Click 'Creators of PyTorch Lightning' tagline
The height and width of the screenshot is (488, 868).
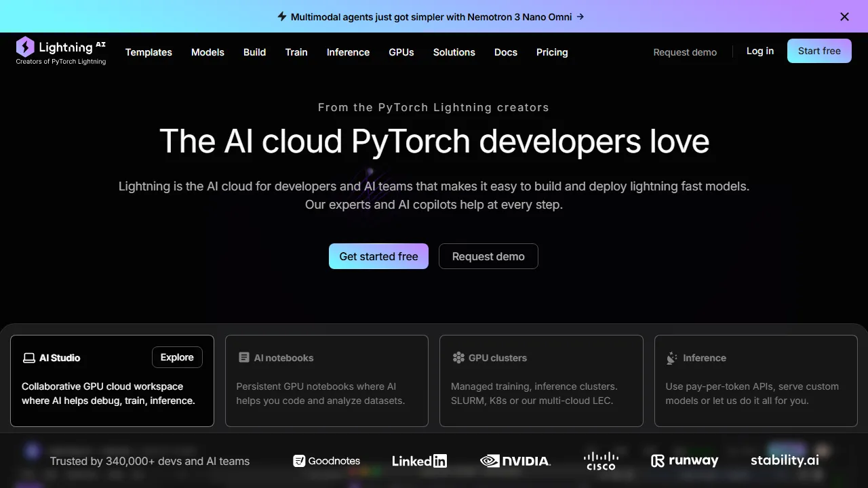[61, 62]
